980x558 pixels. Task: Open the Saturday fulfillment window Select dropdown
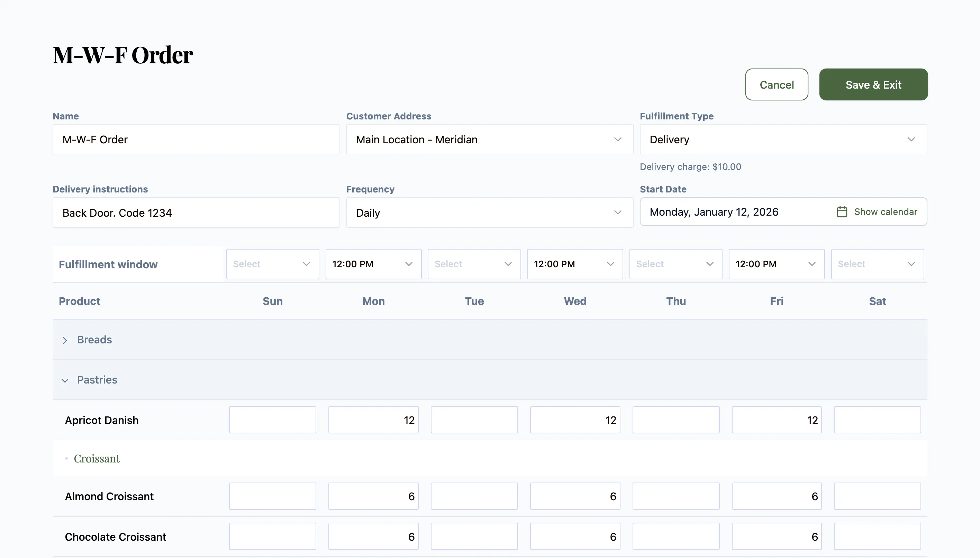(x=877, y=264)
